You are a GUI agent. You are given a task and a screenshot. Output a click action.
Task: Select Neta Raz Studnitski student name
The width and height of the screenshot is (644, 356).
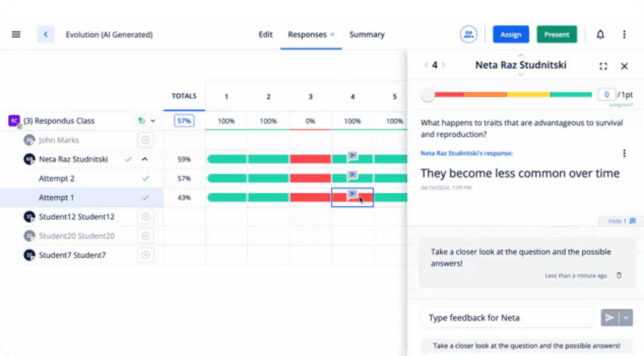point(74,159)
